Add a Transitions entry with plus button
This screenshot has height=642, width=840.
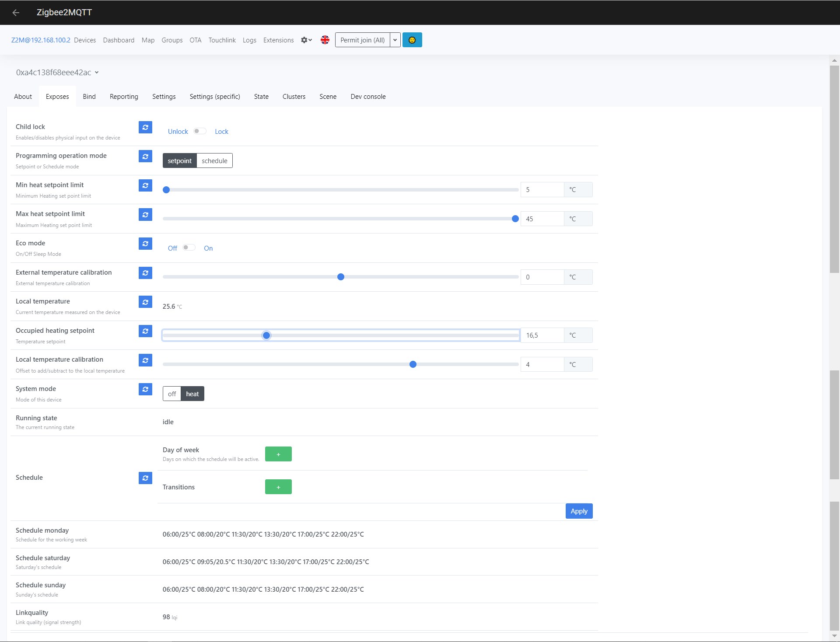[x=278, y=487]
